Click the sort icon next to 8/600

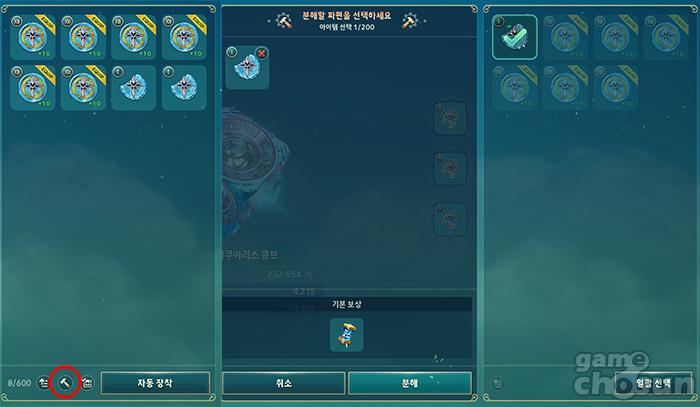click(43, 382)
